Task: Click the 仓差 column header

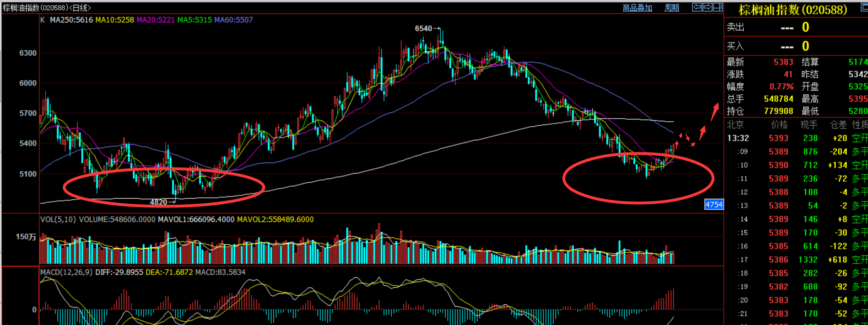Action: (838, 125)
